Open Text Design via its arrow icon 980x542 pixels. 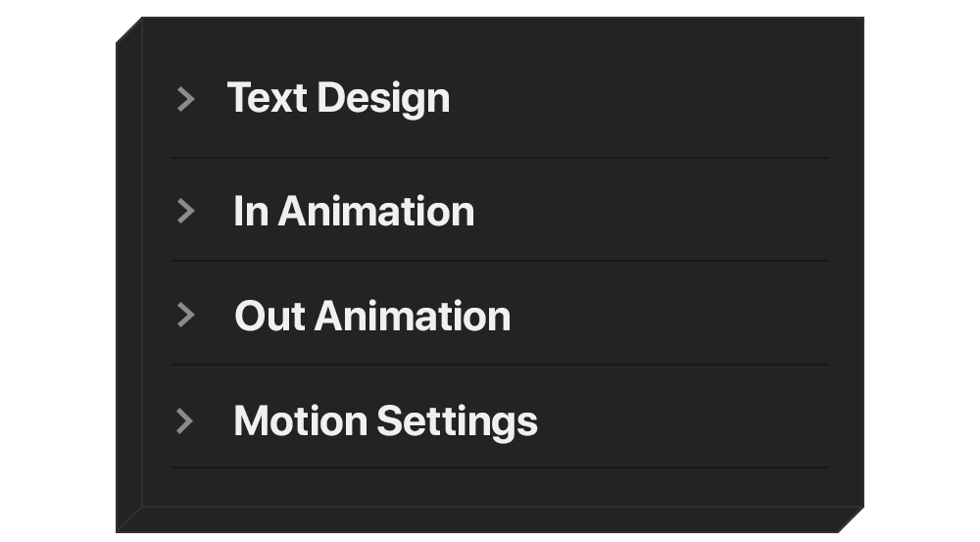point(185,98)
